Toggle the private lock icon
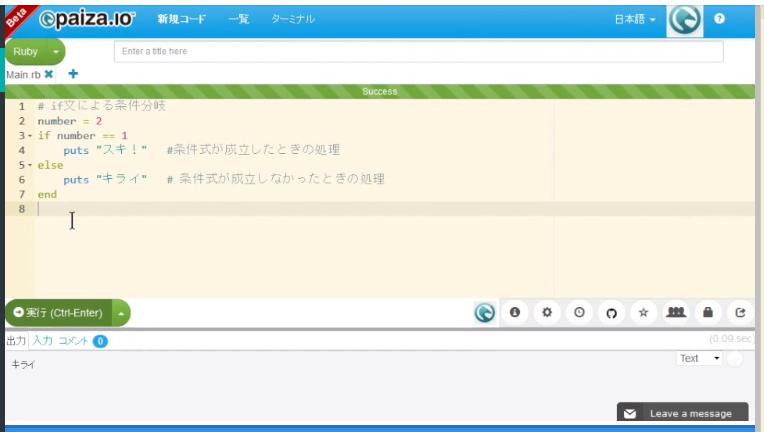 708,312
